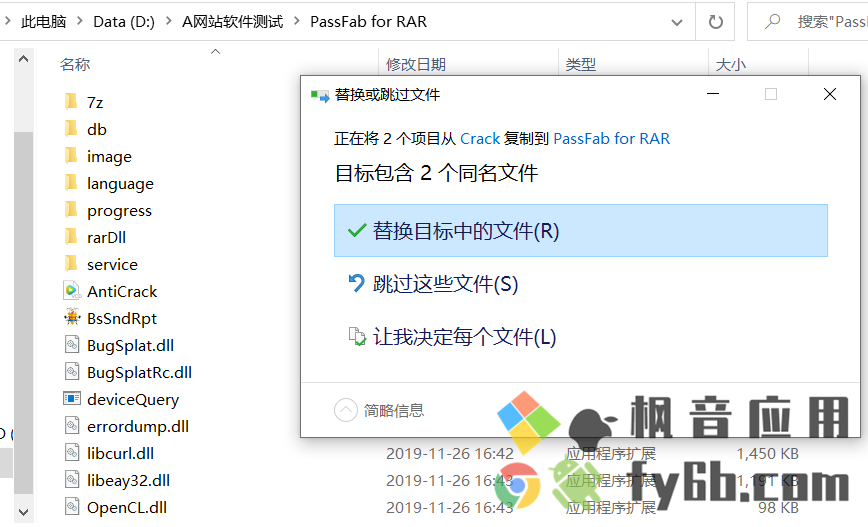The height and width of the screenshot is (527, 868).
Task: Click the search box field
Action: [x=808, y=22]
